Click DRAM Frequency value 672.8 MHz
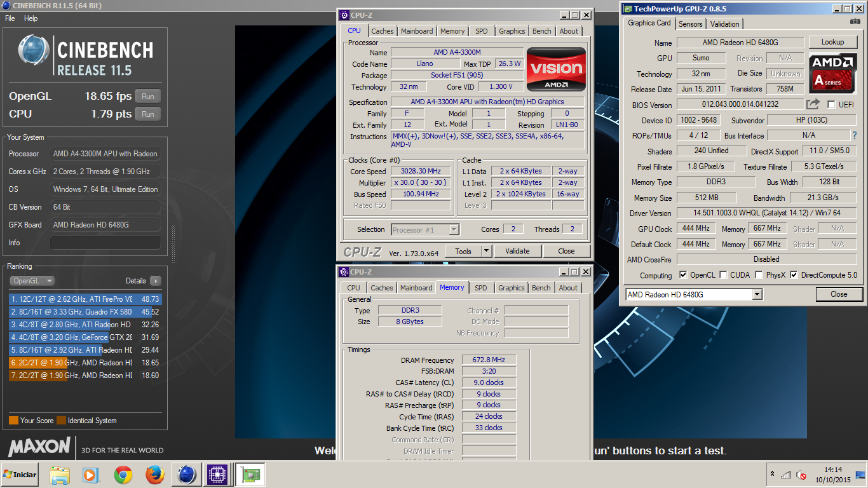The width and height of the screenshot is (868, 488). (489, 360)
